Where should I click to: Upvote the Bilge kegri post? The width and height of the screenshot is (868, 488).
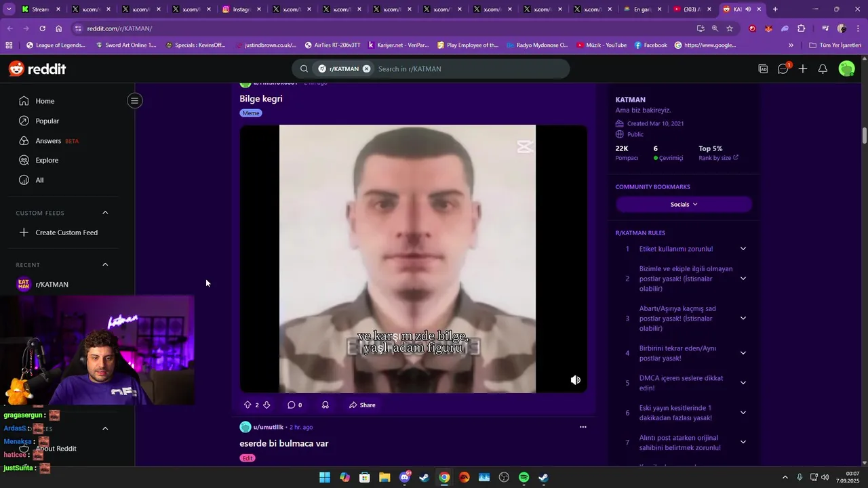248,405
